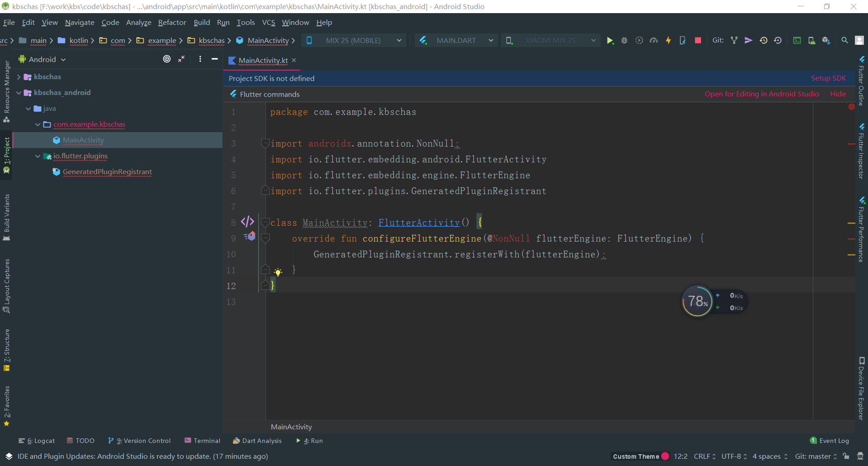Image resolution: width=868 pixels, height=466 pixels.
Task: Close the MainActivity.kt tab
Action: (294, 60)
